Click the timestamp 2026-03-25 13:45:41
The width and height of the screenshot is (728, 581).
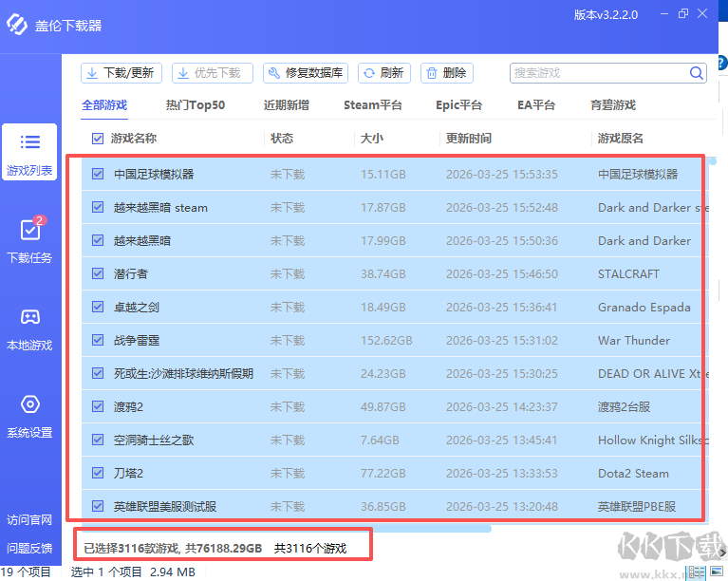coord(501,440)
